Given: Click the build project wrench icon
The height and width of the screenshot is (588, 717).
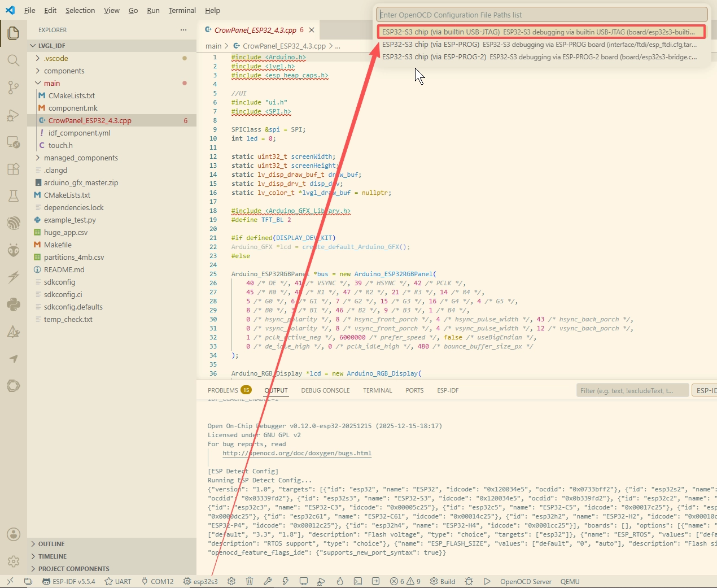Looking at the screenshot, I should click(x=268, y=581).
